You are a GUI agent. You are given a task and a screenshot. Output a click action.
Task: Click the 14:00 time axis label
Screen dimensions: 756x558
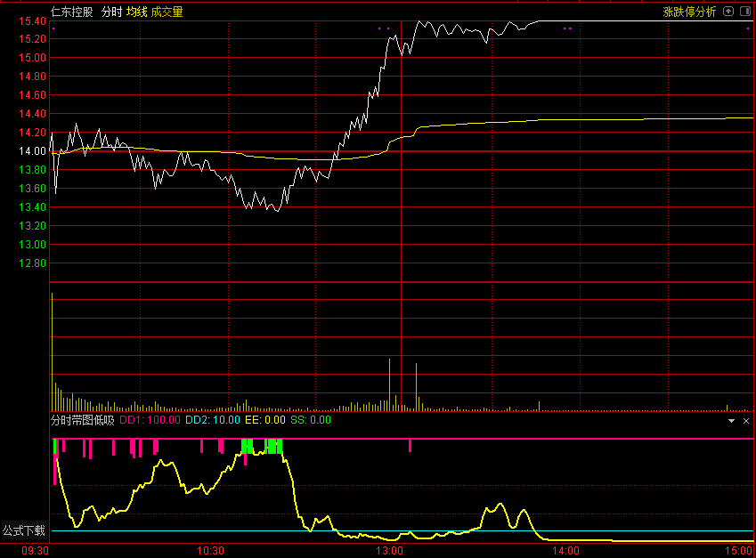coord(565,551)
